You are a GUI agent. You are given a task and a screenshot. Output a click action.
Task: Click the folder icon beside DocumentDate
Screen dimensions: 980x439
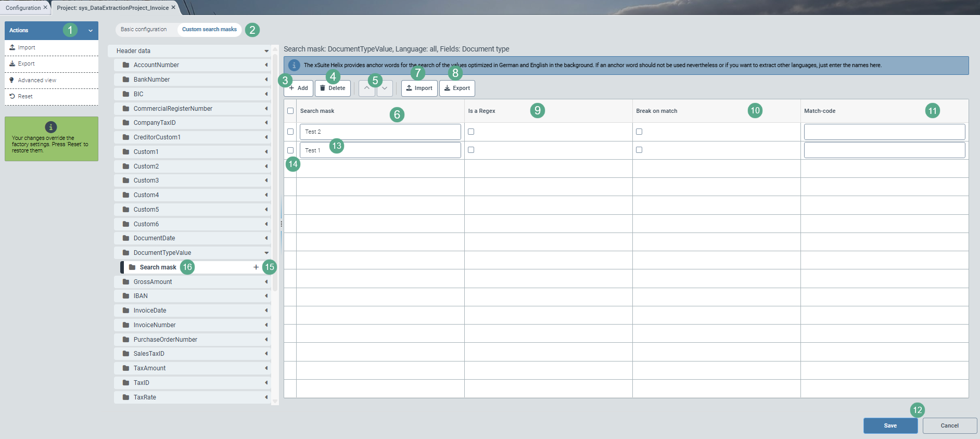(126, 238)
